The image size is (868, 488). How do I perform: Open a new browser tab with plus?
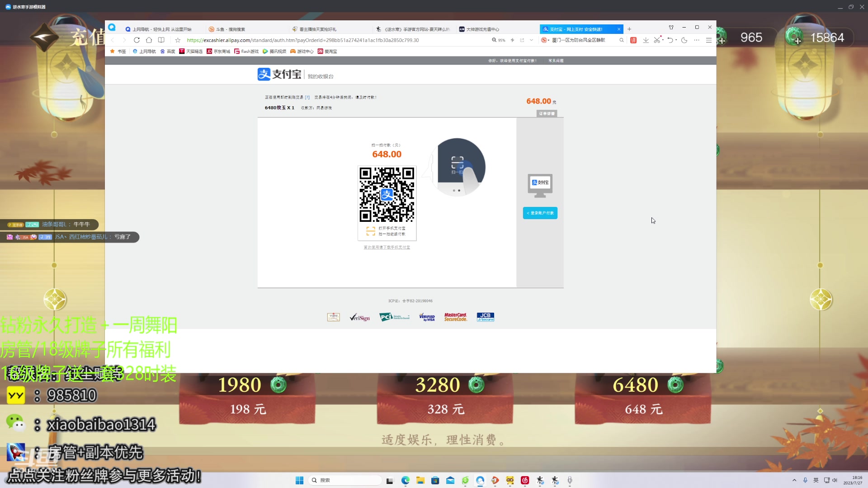coord(629,29)
